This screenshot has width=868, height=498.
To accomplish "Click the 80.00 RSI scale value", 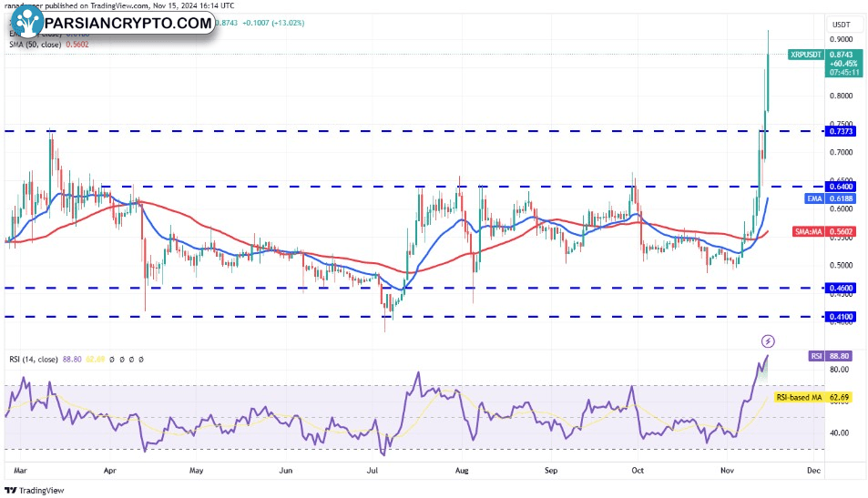I will (x=839, y=370).
